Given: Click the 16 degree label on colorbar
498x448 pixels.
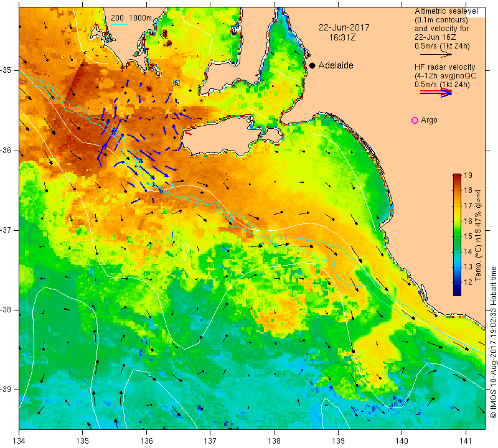Looking at the screenshot, I should [468, 221].
